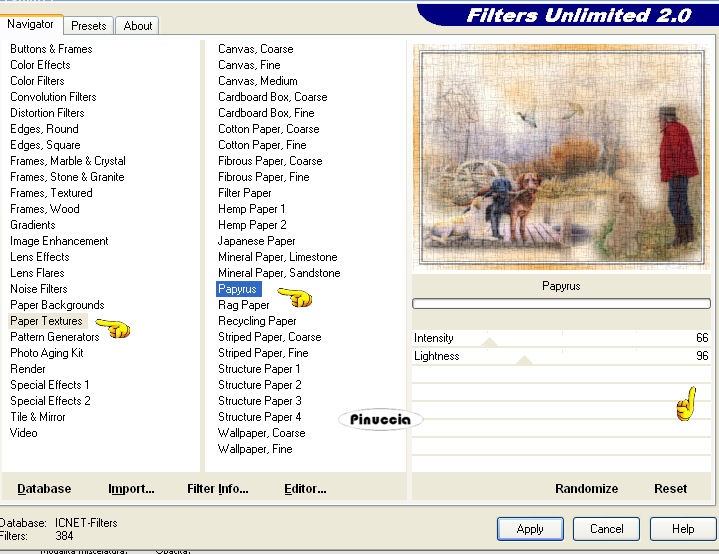Select the Color Effects category

(x=40, y=65)
